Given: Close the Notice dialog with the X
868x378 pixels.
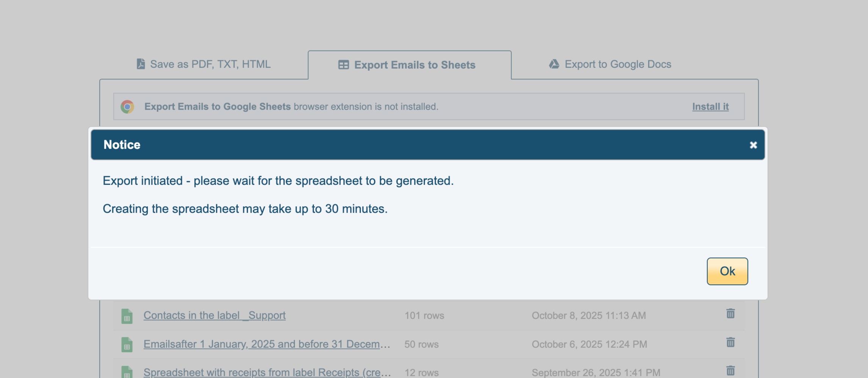Looking at the screenshot, I should click(x=753, y=145).
